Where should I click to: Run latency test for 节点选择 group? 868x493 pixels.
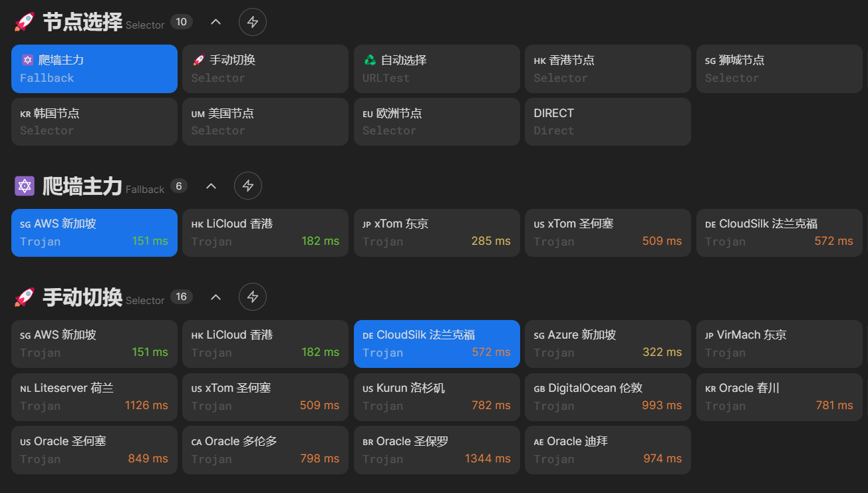[253, 22]
